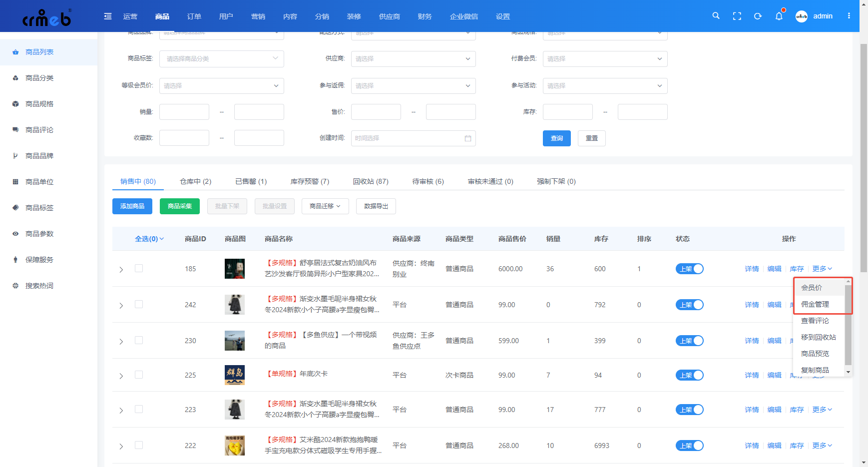The height and width of the screenshot is (467, 868).
Task: Select checkbox for product 185
Action: 139,268
